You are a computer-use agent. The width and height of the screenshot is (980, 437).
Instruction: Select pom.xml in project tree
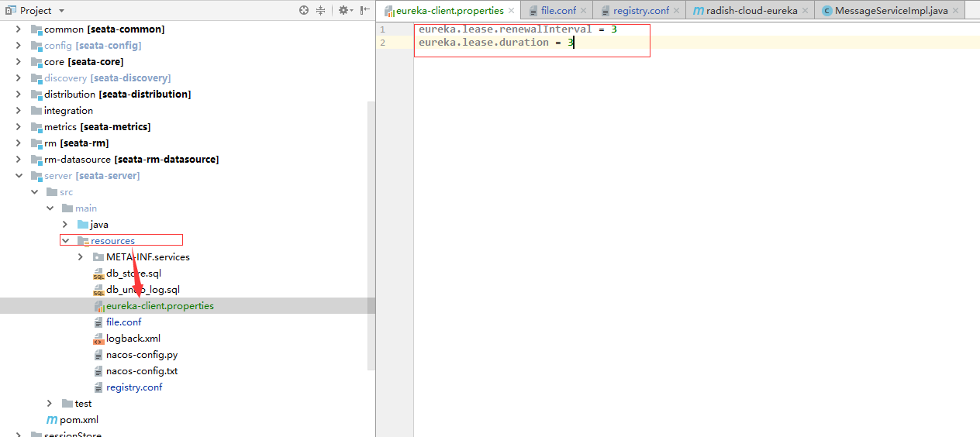click(x=79, y=419)
